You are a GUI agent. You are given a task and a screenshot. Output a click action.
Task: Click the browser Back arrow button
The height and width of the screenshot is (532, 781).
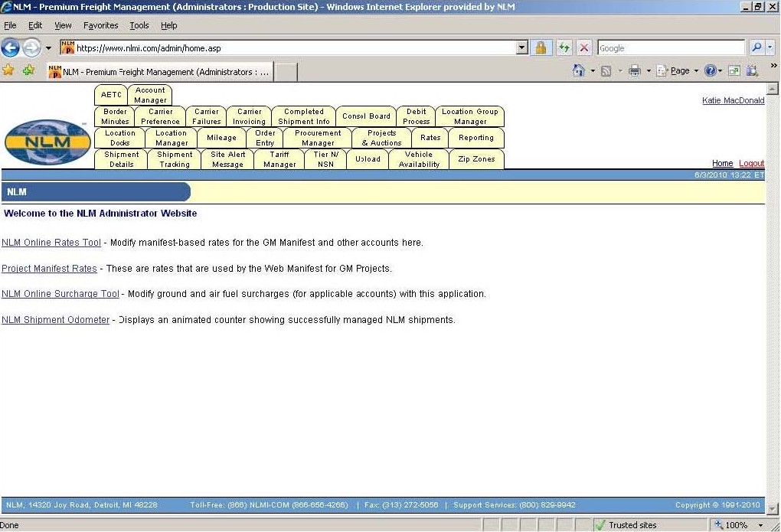click(11, 47)
